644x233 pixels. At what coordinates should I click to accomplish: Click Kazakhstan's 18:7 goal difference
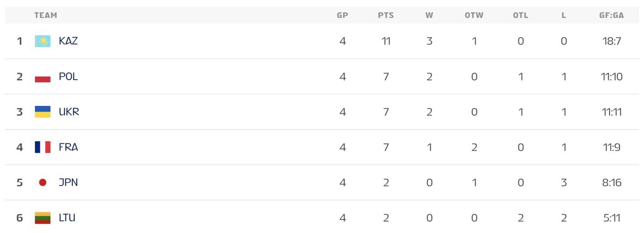coord(612,41)
